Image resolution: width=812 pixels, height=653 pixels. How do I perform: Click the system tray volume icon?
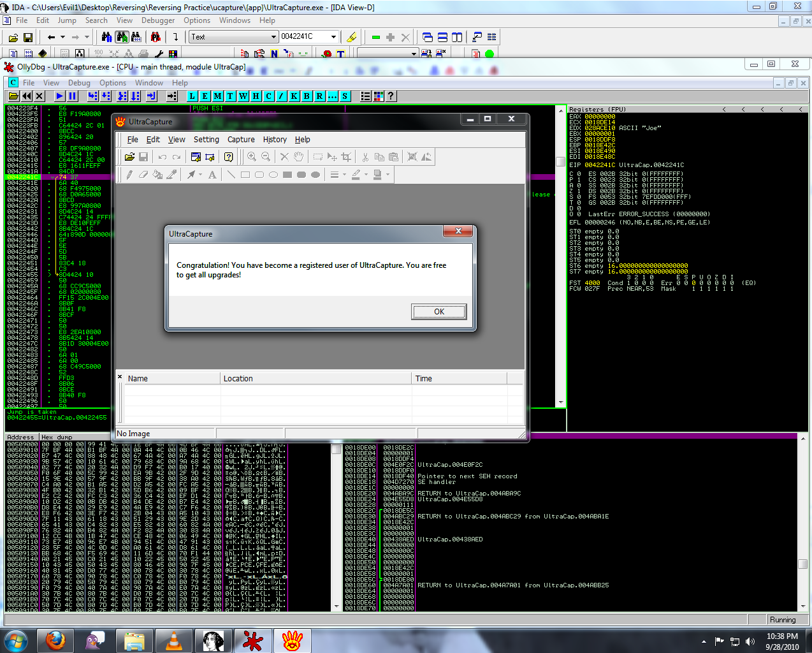click(x=750, y=642)
